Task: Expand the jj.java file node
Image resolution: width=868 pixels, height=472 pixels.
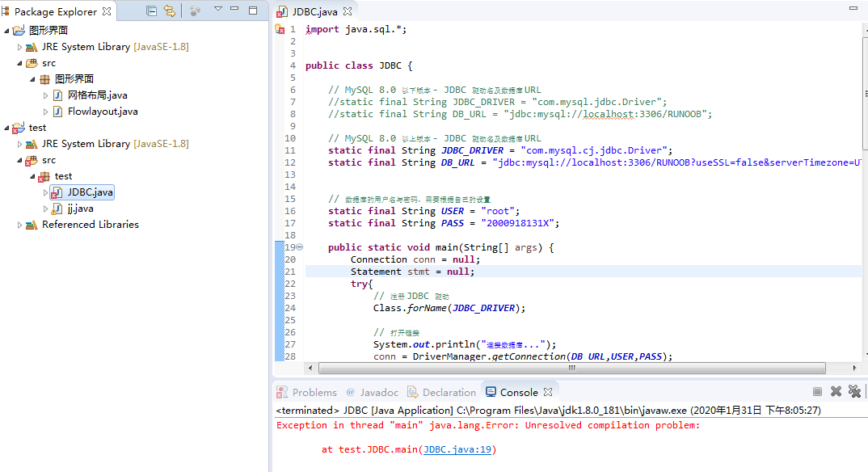Action: click(x=45, y=209)
